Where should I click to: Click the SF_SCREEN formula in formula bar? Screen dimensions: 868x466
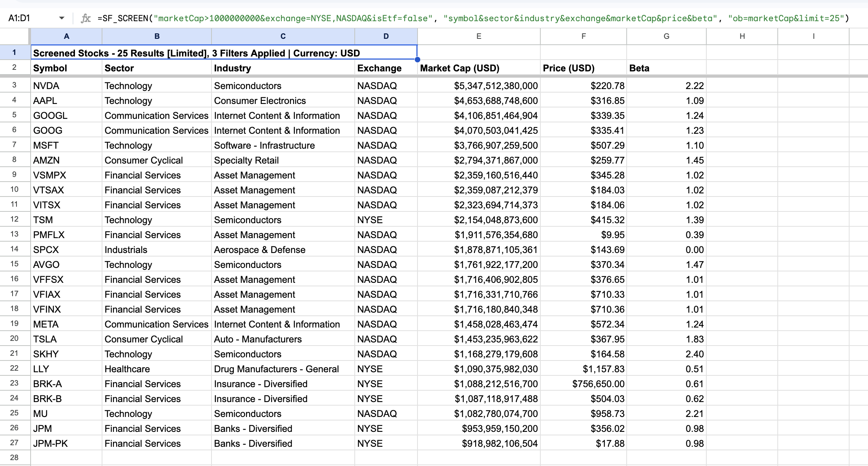473,18
